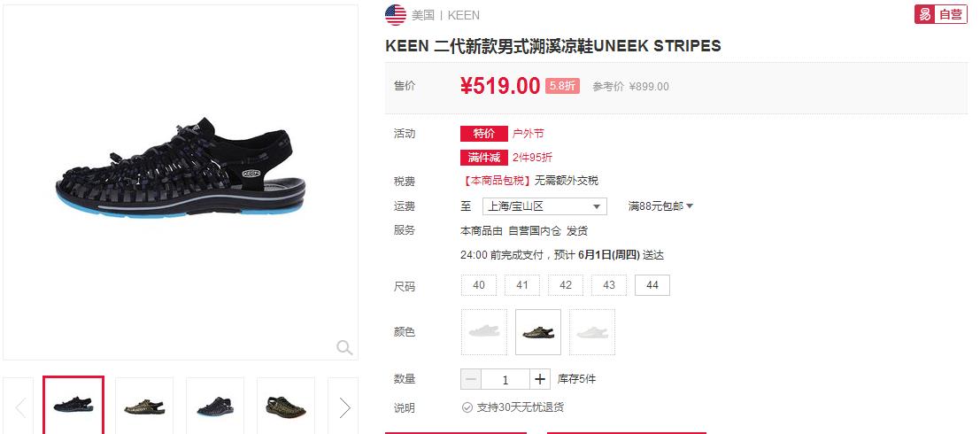Viewport: 980px width, 434px height.
Task: Click the 特价 promotion tag
Action: pyautogui.click(x=483, y=134)
